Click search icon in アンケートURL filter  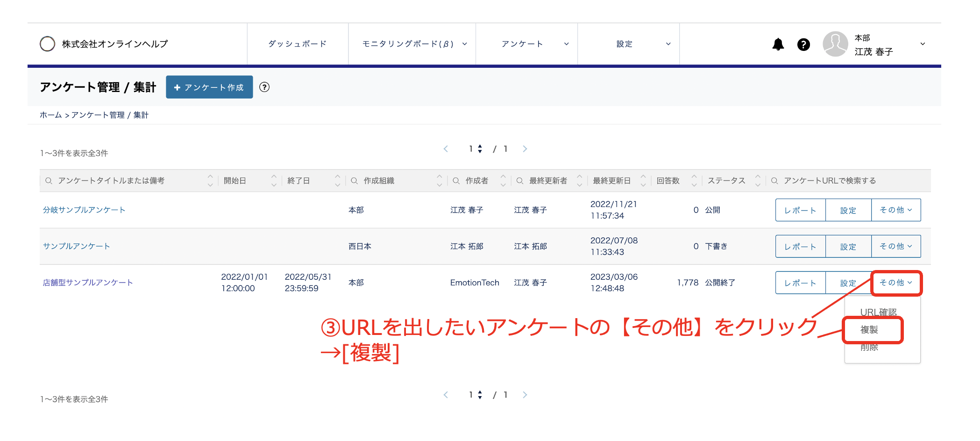[774, 181]
